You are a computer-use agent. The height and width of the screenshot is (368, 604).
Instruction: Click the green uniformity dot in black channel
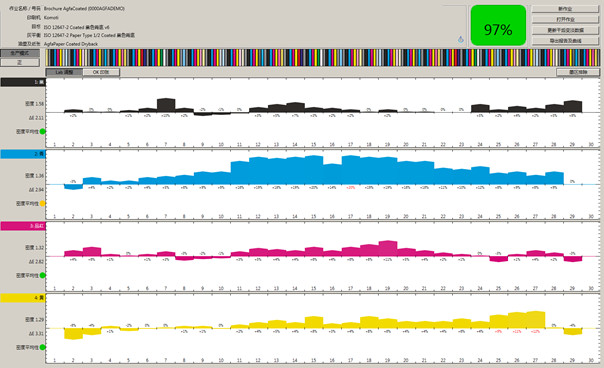(43, 131)
